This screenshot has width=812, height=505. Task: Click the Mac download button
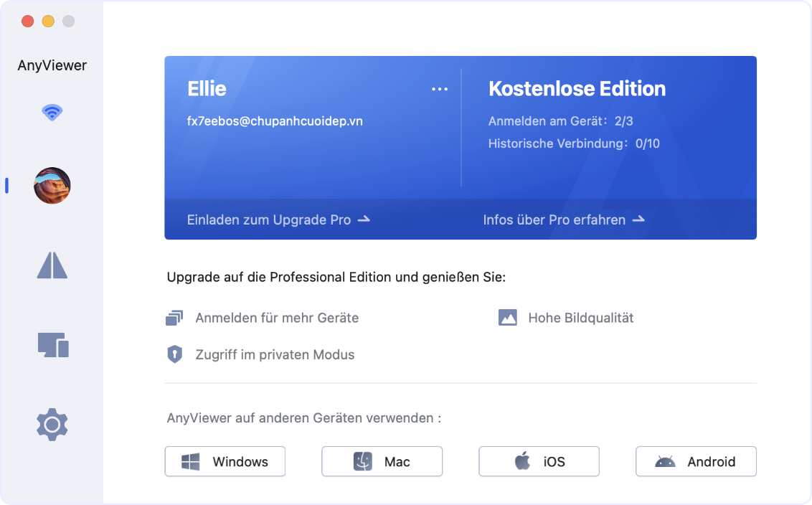click(x=382, y=461)
